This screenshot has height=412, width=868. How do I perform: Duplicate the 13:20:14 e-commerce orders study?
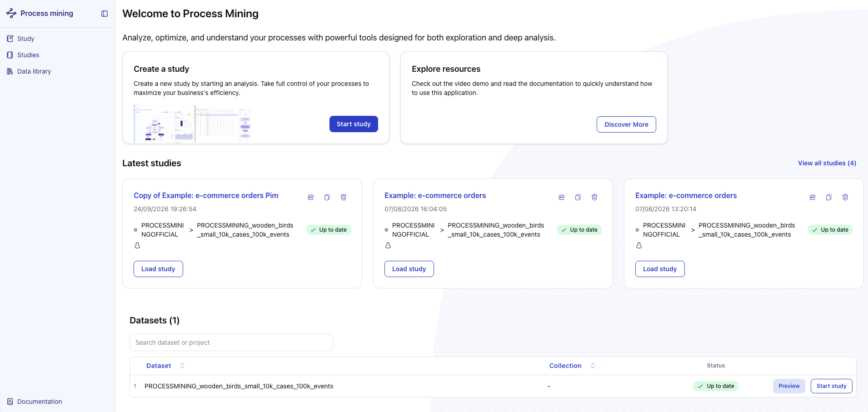pos(829,197)
